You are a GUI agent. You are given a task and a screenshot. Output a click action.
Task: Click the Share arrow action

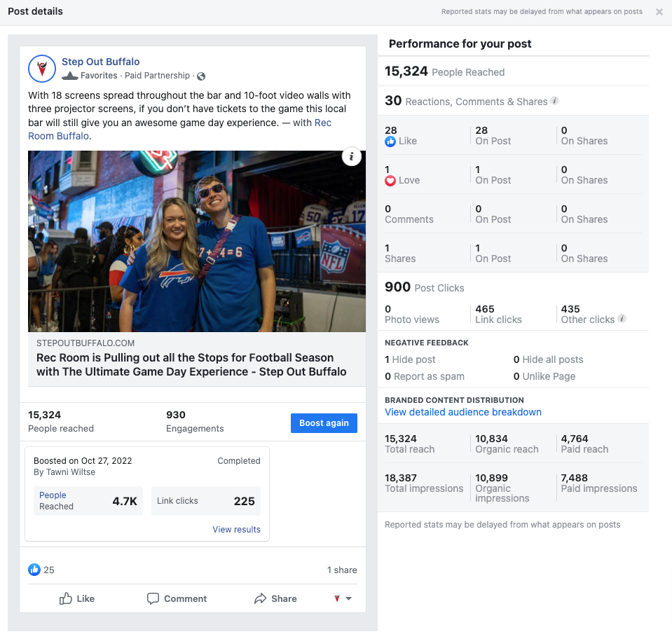coord(275,598)
